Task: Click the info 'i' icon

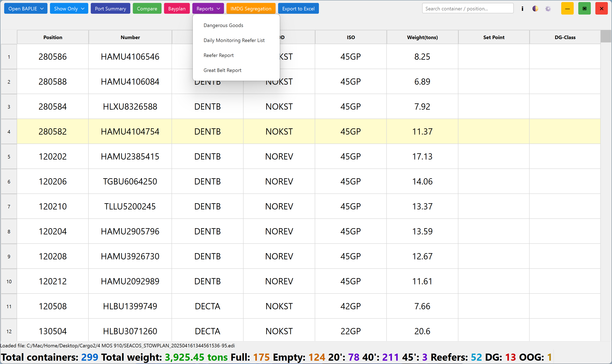Action: pos(522,9)
